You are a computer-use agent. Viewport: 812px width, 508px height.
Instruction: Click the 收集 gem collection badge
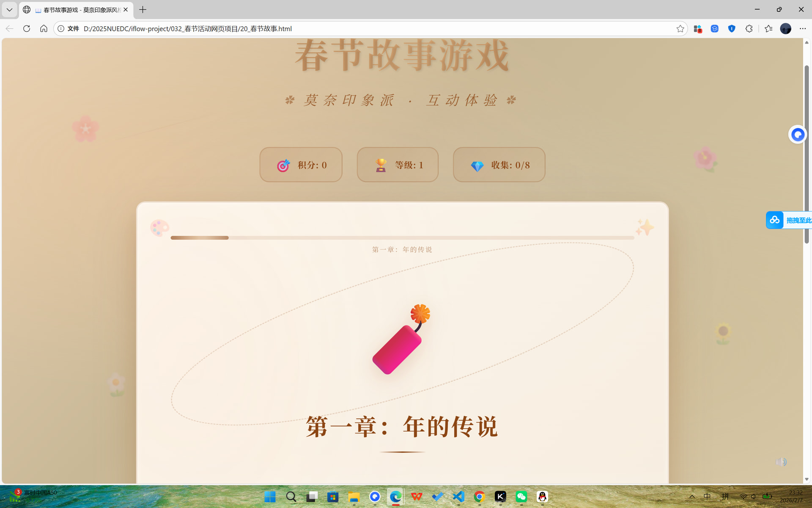coord(499,165)
